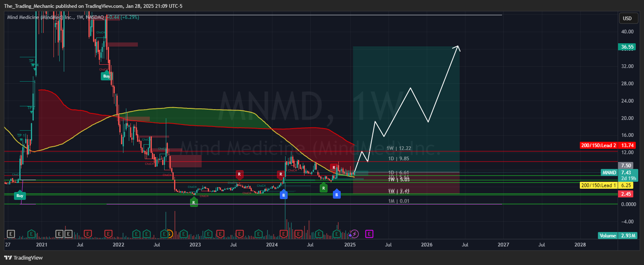Screen dimensions: 644x265
Task: Click the TradingView logo
Action: pos(23,258)
